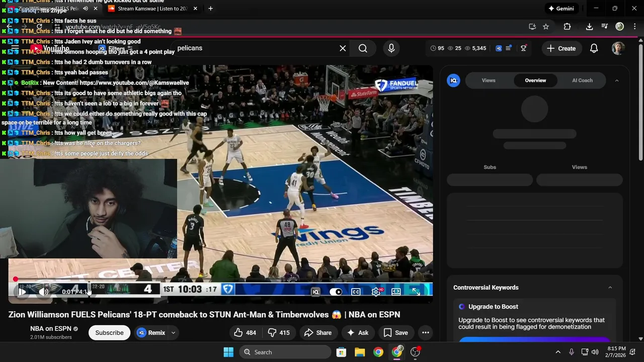Open the vidIQ logo in the stats bar
644x362 pixels.
499,48
